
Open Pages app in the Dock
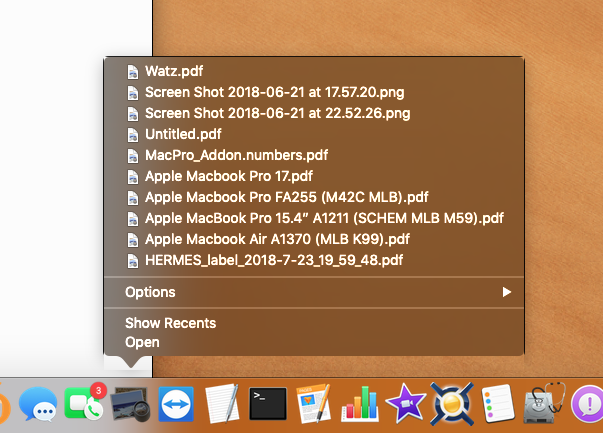pyautogui.click(x=313, y=404)
